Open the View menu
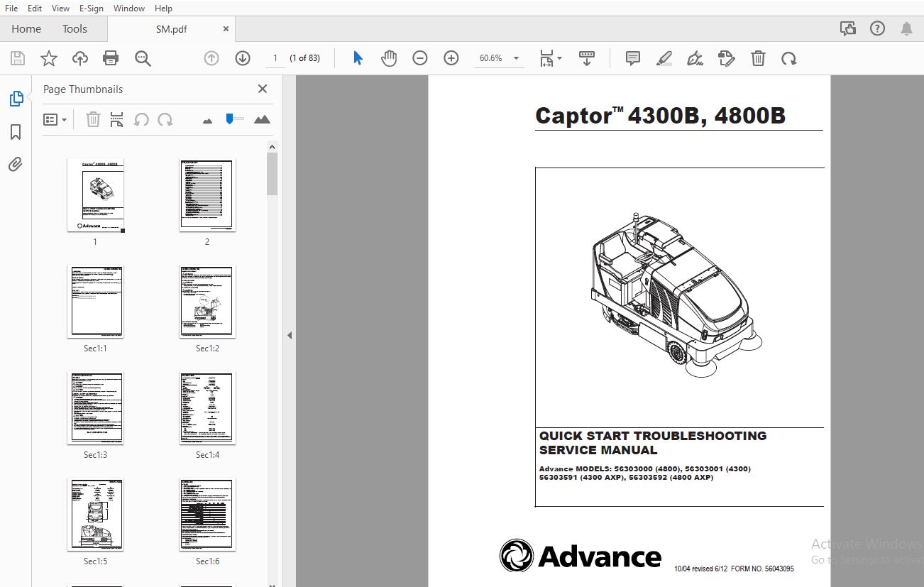The height and width of the screenshot is (587, 924). [x=60, y=8]
